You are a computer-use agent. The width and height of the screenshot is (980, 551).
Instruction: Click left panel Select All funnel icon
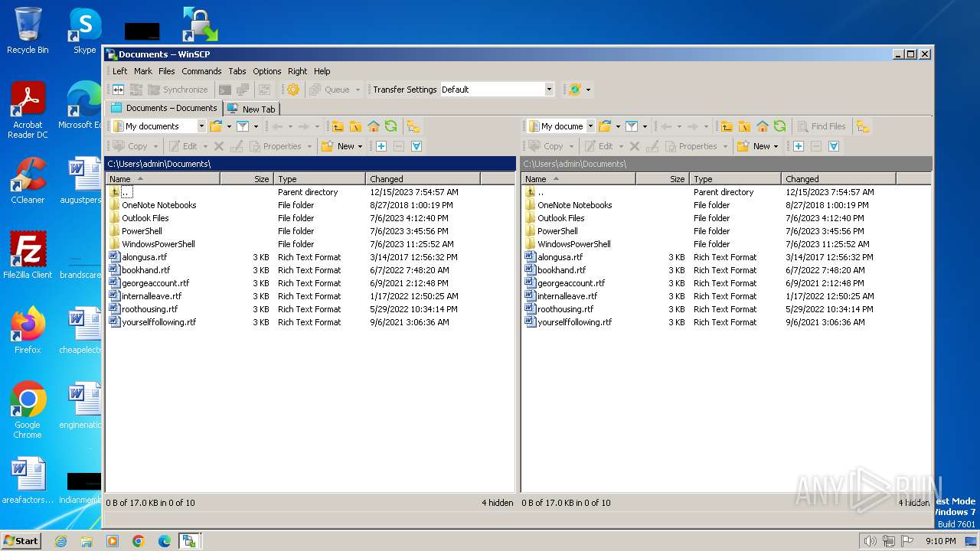[x=416, y=146]
